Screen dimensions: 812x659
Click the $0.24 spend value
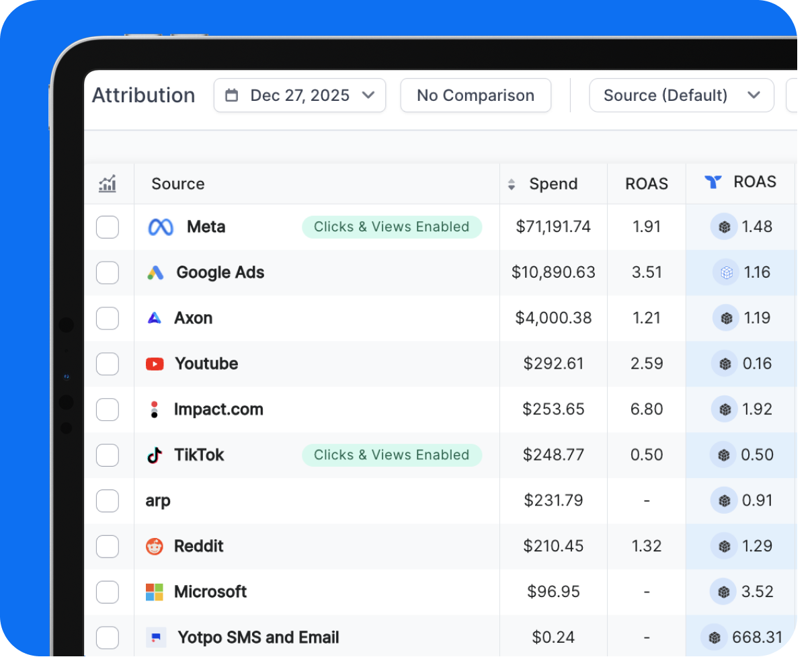coord(553,637)
